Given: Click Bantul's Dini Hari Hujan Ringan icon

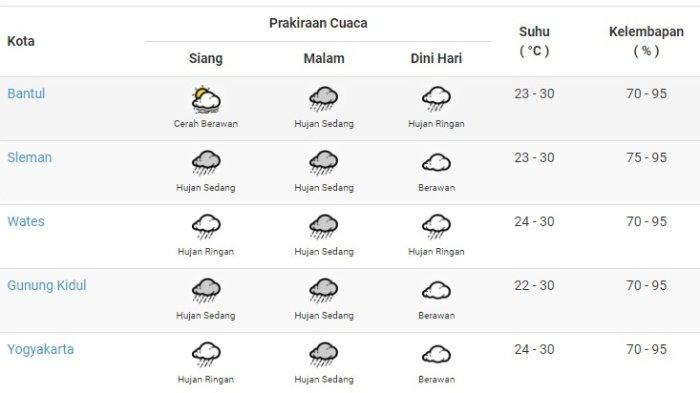Looking at the screenshot, I should pos(436,99).
